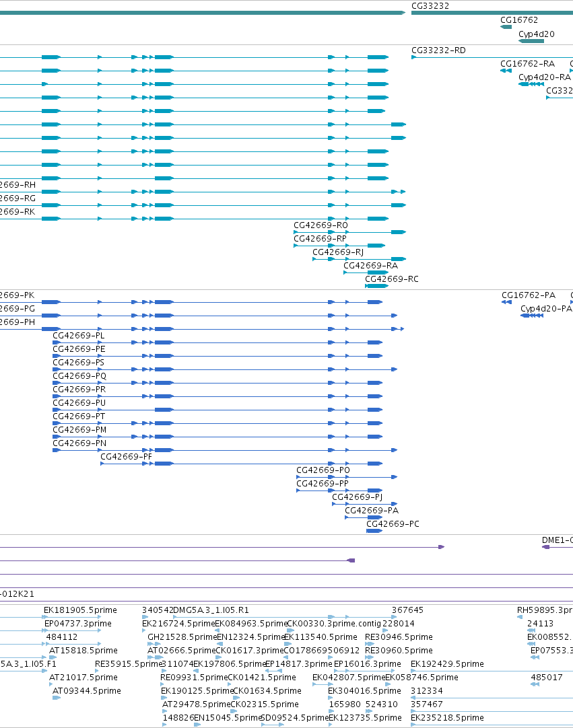This screenshot has width=573, height=728.
Task: Open protein label CG42669-PJ
Action: (x=358, y=497)
